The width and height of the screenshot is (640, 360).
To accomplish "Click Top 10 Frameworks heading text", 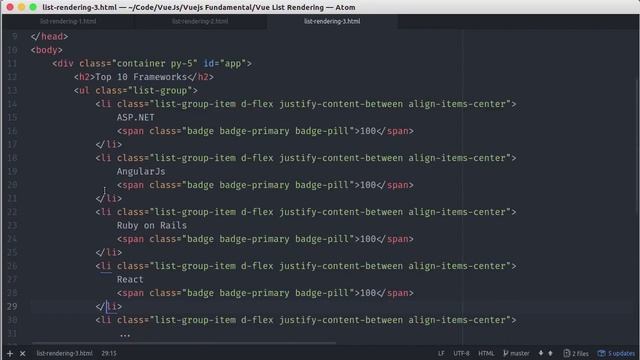I will [141, 77].
